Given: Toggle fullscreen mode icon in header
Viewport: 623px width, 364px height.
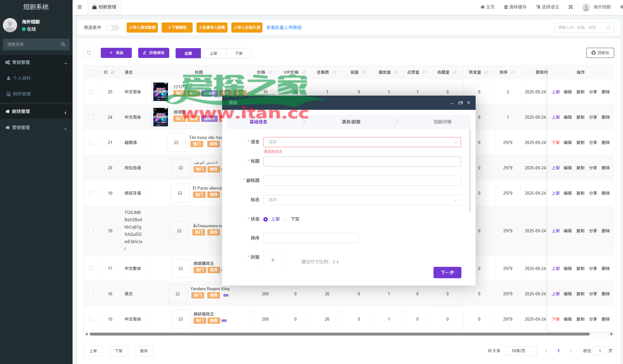Looking at the screenshot, I should pyautogui.click(x=571, y=7).
